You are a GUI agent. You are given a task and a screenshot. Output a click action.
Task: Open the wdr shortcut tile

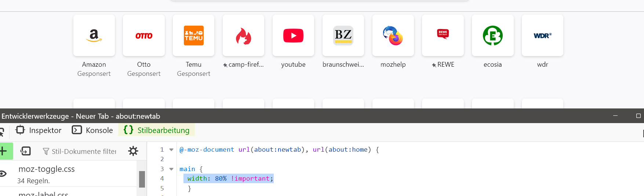click(x=542, y=36)
